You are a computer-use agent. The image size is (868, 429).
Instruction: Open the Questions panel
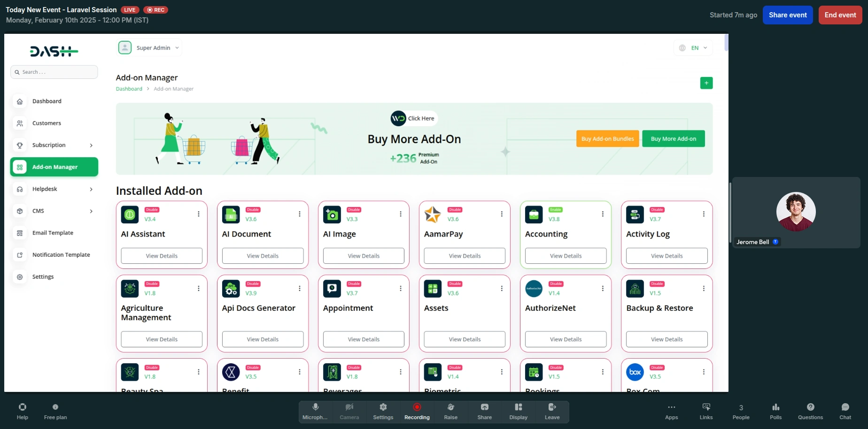click(x=810, y=411)
